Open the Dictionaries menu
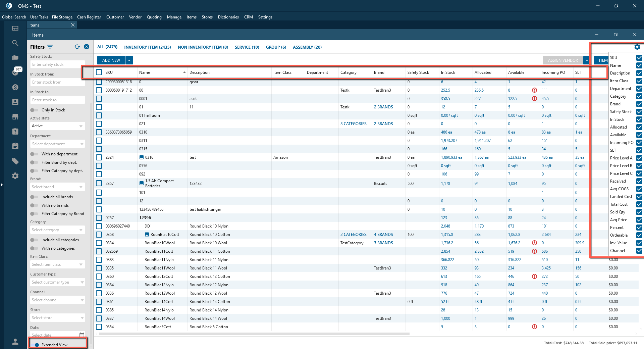The image size is (644, 349). tap(228, 17)
